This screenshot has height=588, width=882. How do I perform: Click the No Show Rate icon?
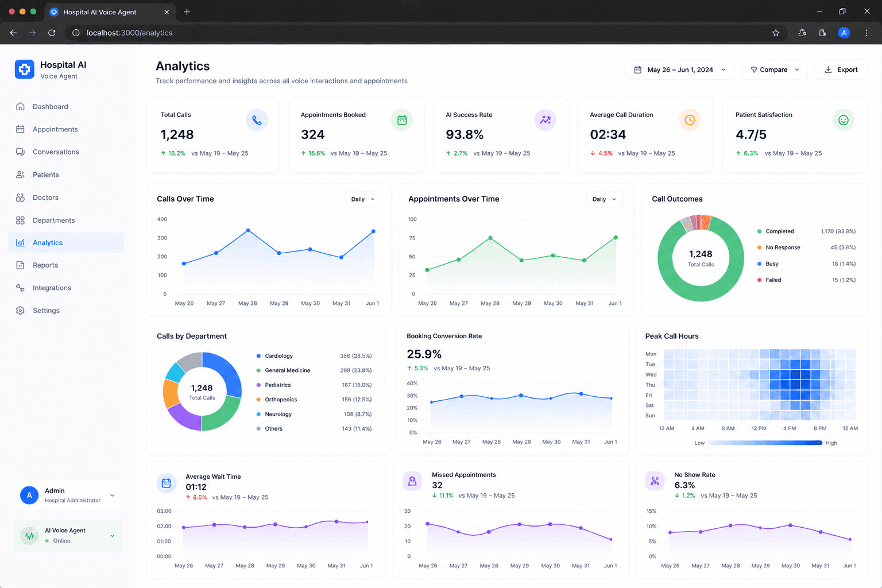point(655,482)
